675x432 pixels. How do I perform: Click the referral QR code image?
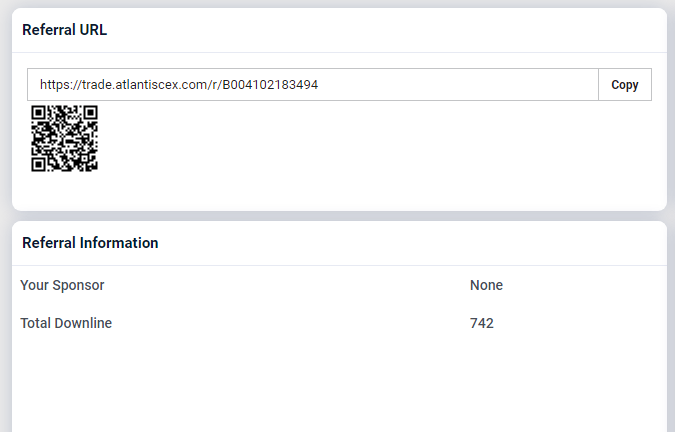click(x=64, y=139)
